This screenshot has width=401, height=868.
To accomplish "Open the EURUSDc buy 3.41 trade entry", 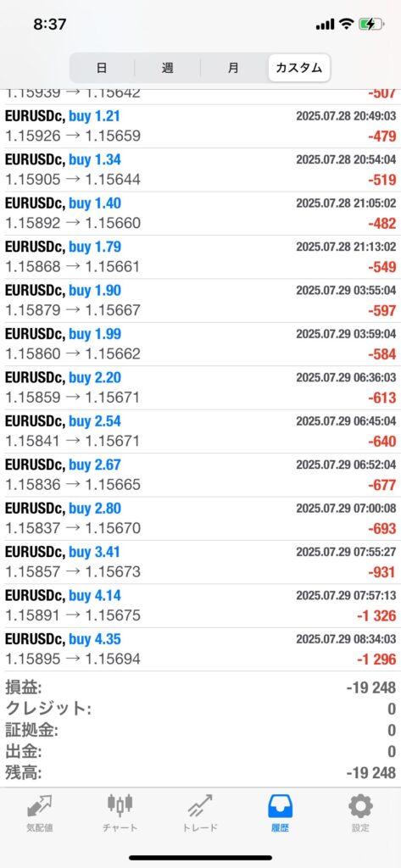I will (200, 562).
